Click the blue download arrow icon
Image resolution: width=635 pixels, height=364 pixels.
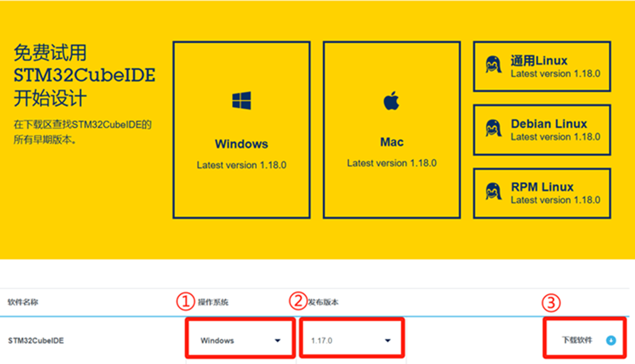(x=611, y=341)
